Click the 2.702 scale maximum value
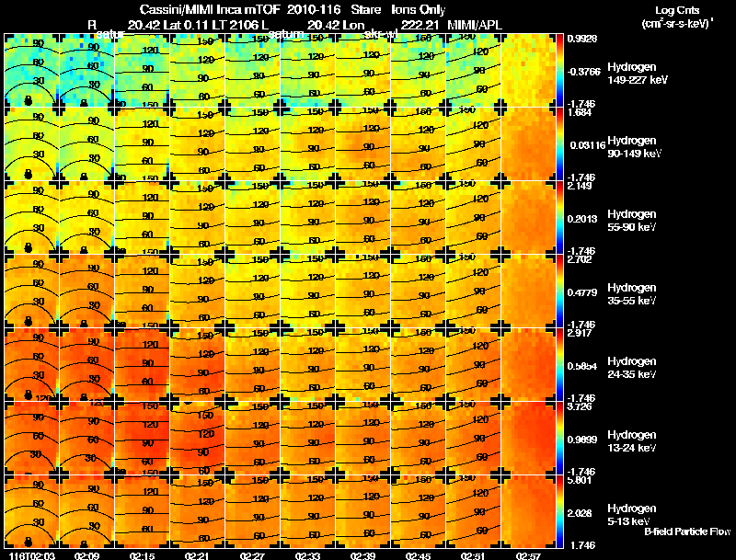736x560 pixels. pos(580,260)
